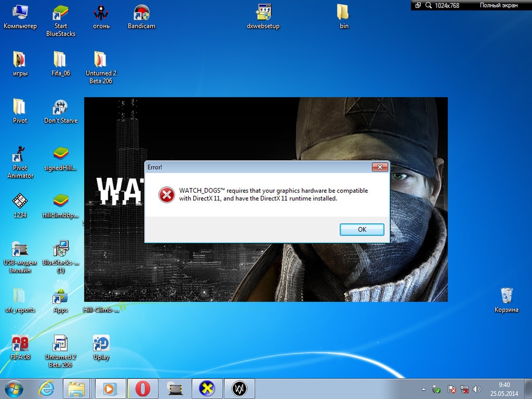
Task: Click OK in the Error dialog
Action: pos(362,229)
